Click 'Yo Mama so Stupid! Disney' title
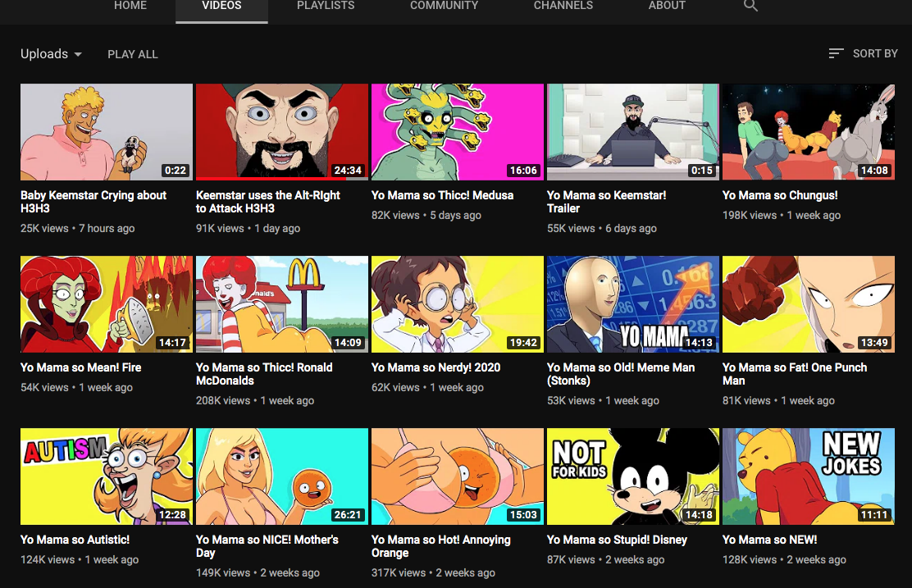 tap(617, 540)
